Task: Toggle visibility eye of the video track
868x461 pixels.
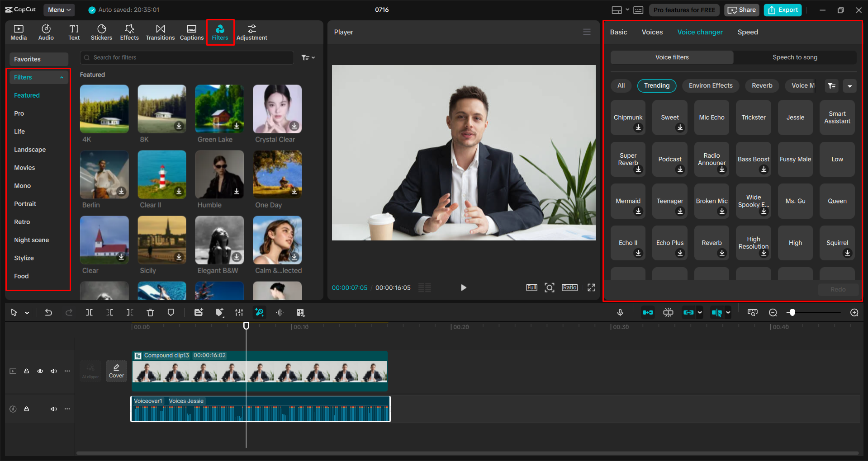Action: 40,371
